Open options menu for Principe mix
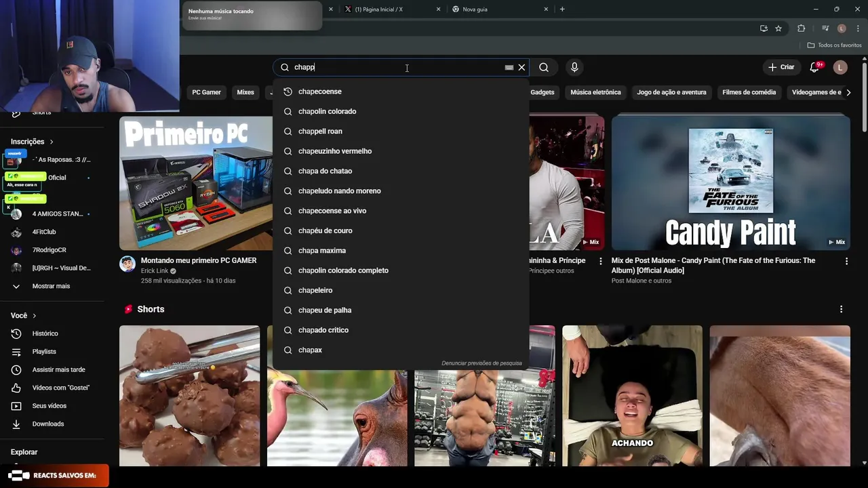Viewport: 868px width, 488px height. point(600,261)
